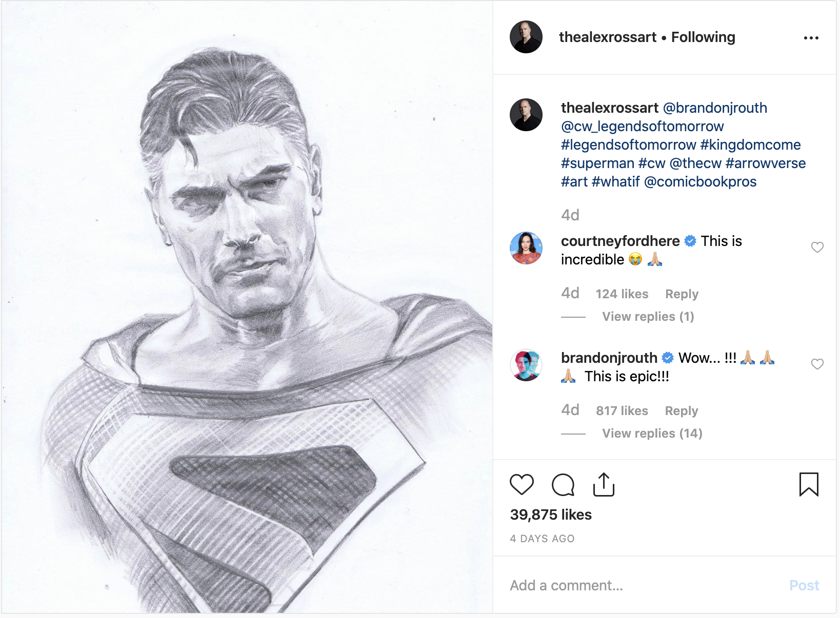Viewport: 840px width, 618px height.
Task: Open the @comicbookpros mention
Action: [700, 182]
